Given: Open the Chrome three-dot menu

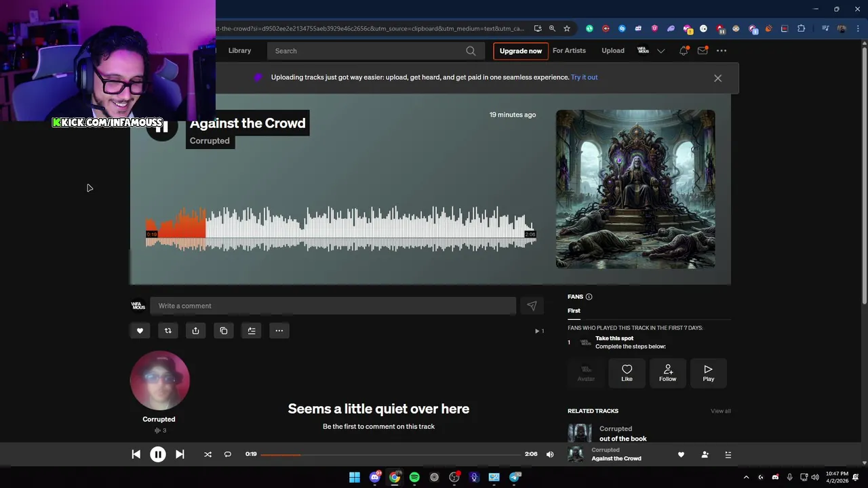Looking at the screenshot, I should [856, 28].
